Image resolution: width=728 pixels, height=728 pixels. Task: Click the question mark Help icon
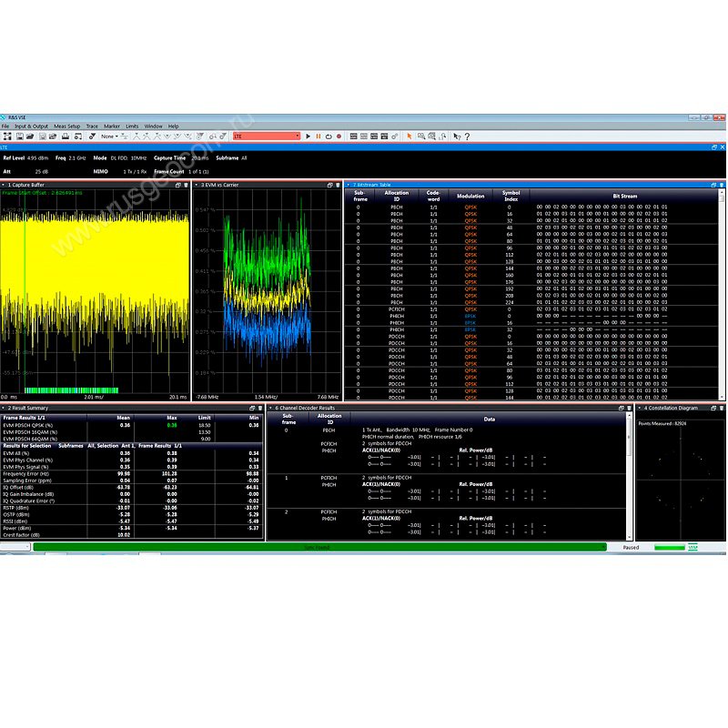click(467, 136)
